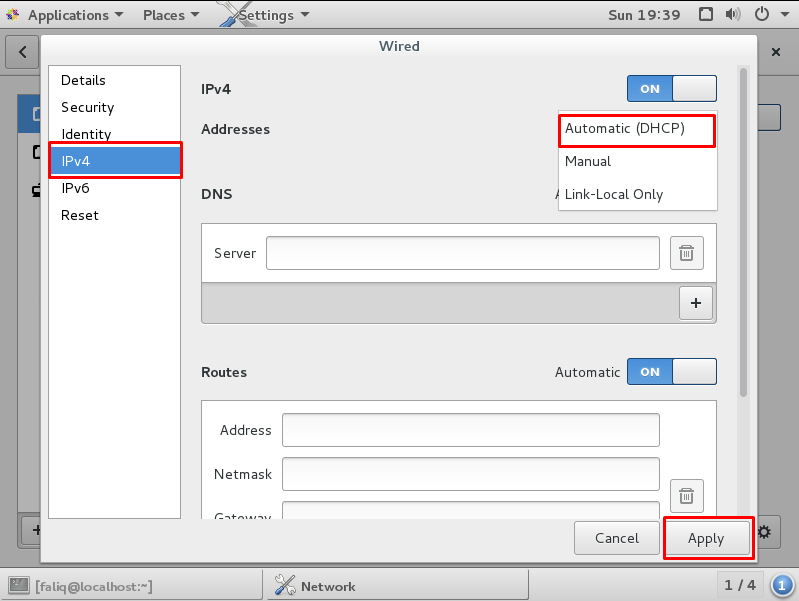Delete the DNS server entry with trash icon
Screen dimensions: 799x601
(686, 253)
